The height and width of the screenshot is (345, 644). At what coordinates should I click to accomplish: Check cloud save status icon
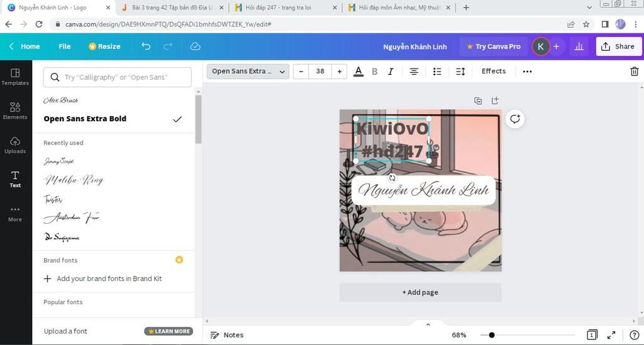pos(195,47)
